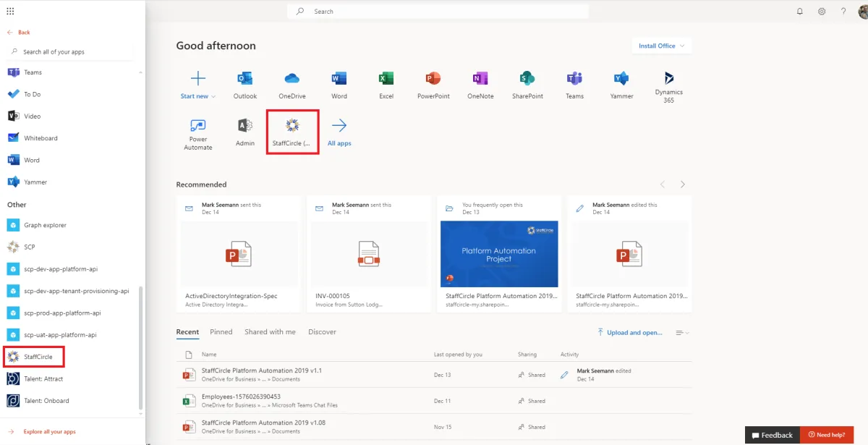868x445 pixels.
Task: Open Teams from the apps list
Action: [33, 72]
